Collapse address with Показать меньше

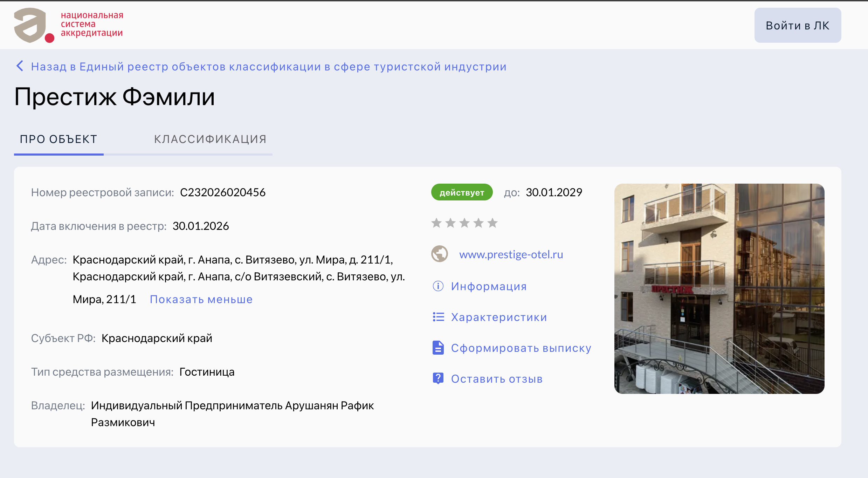201,299
